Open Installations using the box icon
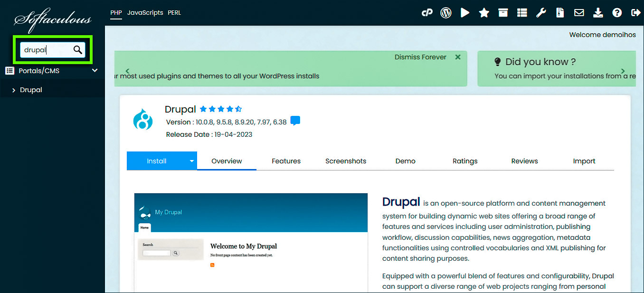The image size is (644, 293). (503, 12)
